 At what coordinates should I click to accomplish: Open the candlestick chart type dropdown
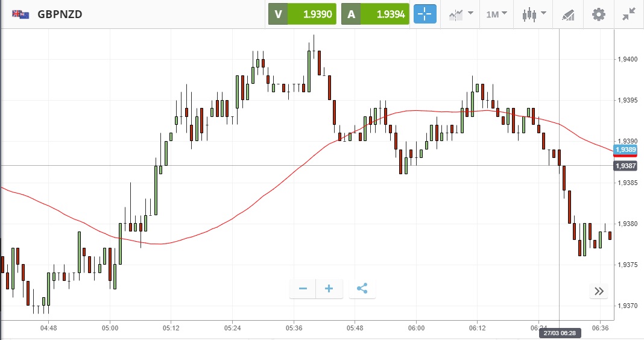[534, 14]
